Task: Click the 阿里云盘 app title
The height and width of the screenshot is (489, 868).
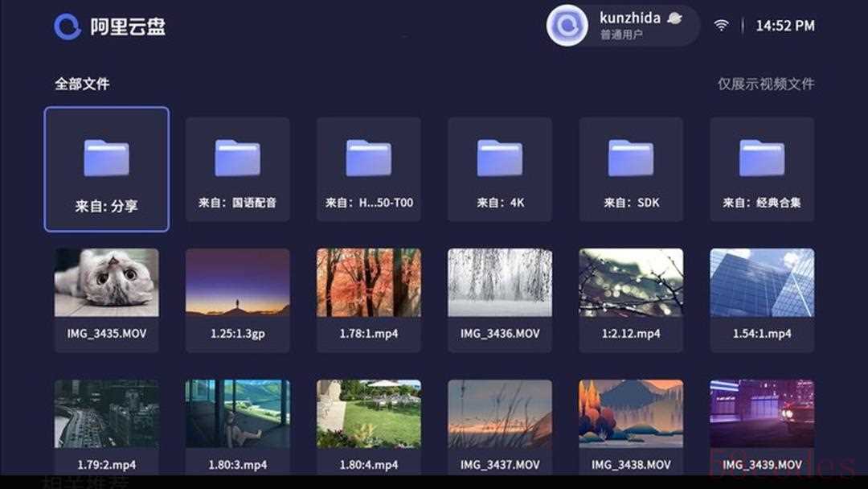Action: pos(128,26)
